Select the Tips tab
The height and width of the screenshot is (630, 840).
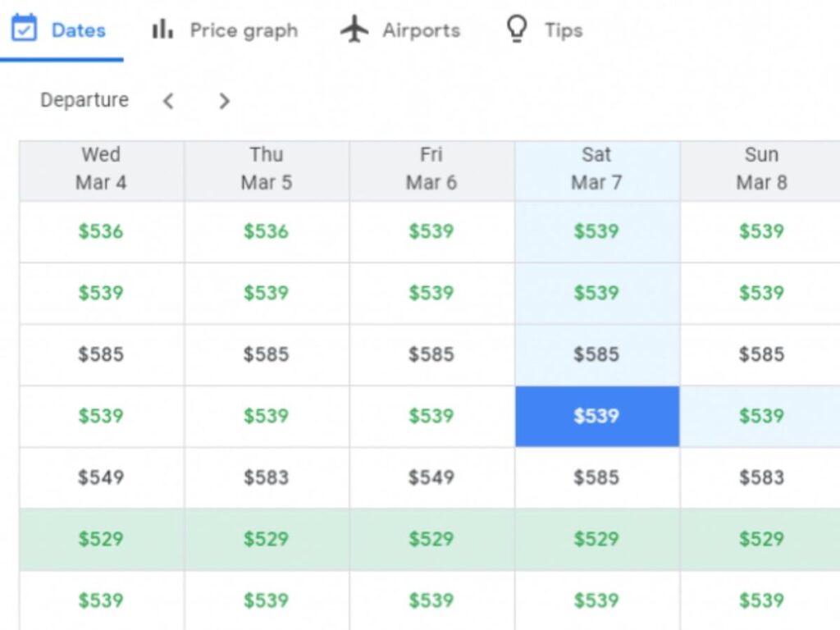tap(562, 30)
